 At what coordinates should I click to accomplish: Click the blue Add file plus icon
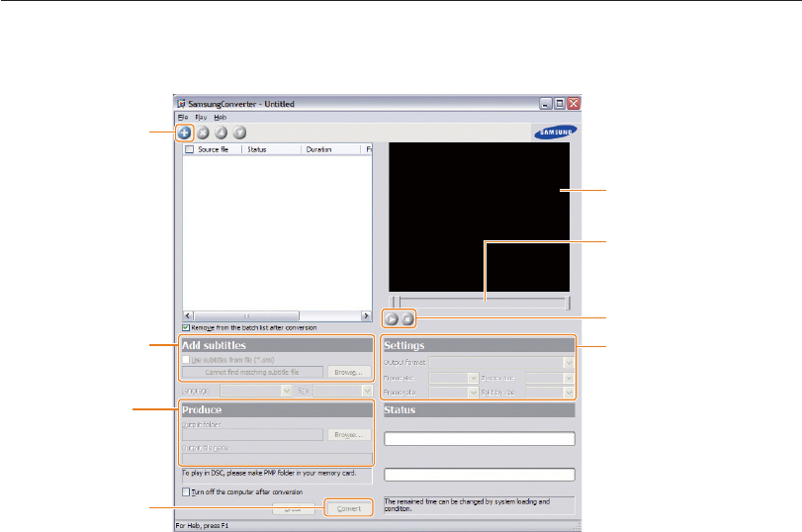pyautogui.click(x=184, y=133)
